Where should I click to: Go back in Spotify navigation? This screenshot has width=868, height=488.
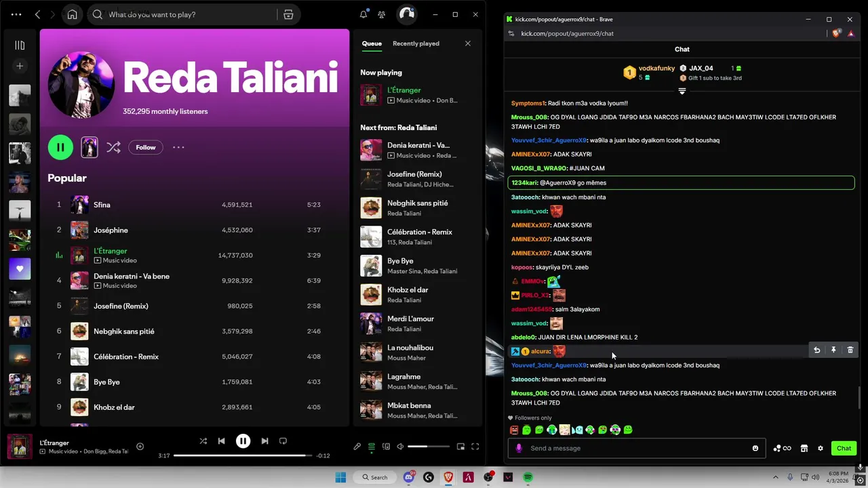pyautogui.click(x=37, y=14)
